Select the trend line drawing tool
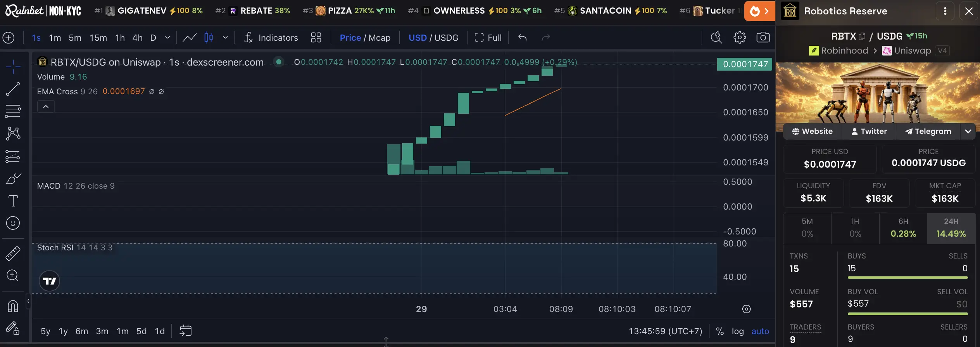 point(13,89)
